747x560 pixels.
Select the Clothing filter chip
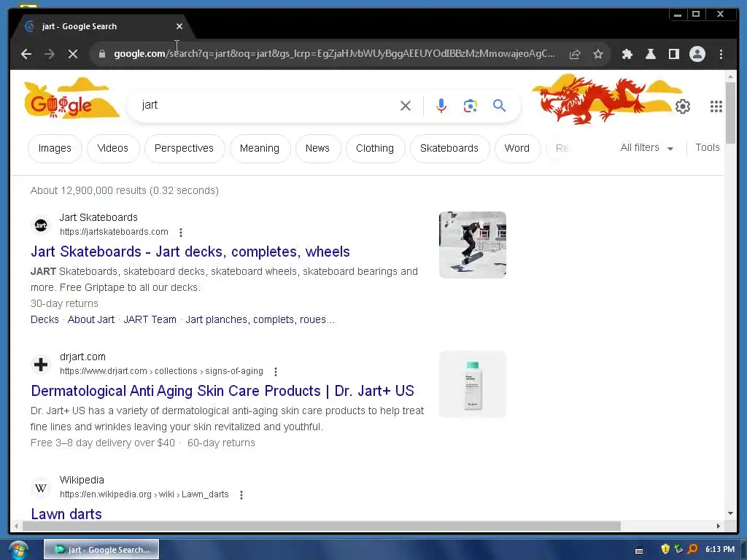375,149
